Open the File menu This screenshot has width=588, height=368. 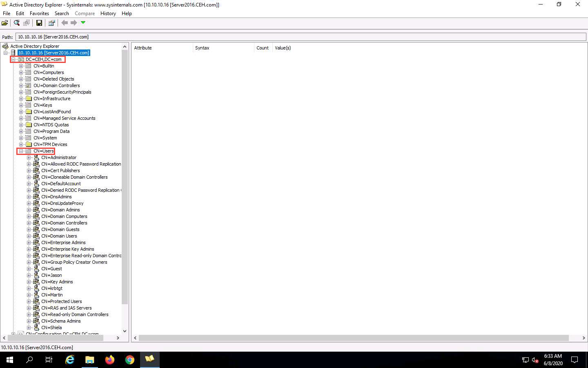point(7,13)
